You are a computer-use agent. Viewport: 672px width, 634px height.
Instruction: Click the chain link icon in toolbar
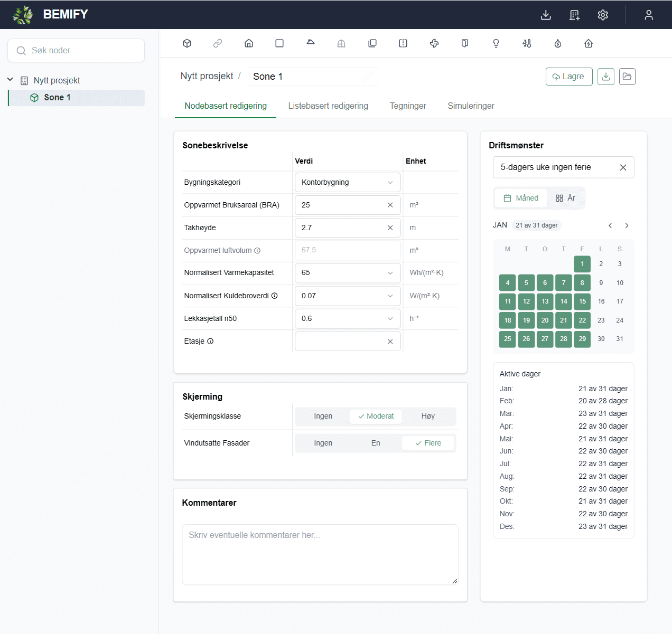point(218,43)
